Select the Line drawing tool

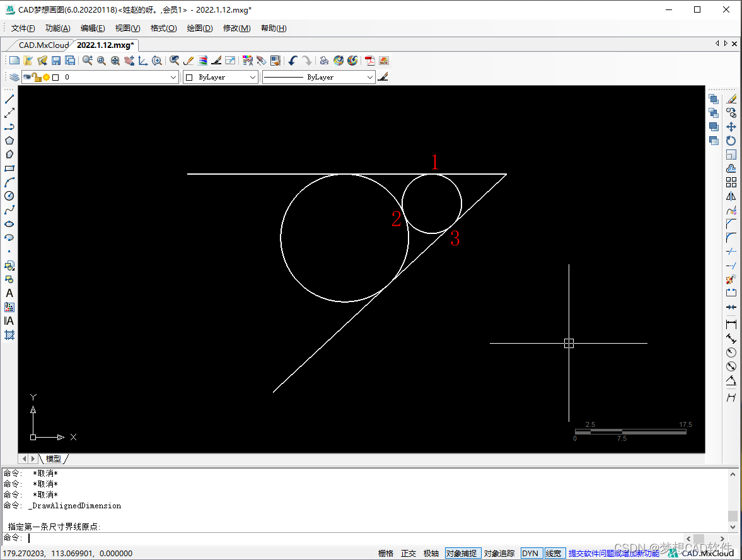[9, 99]
